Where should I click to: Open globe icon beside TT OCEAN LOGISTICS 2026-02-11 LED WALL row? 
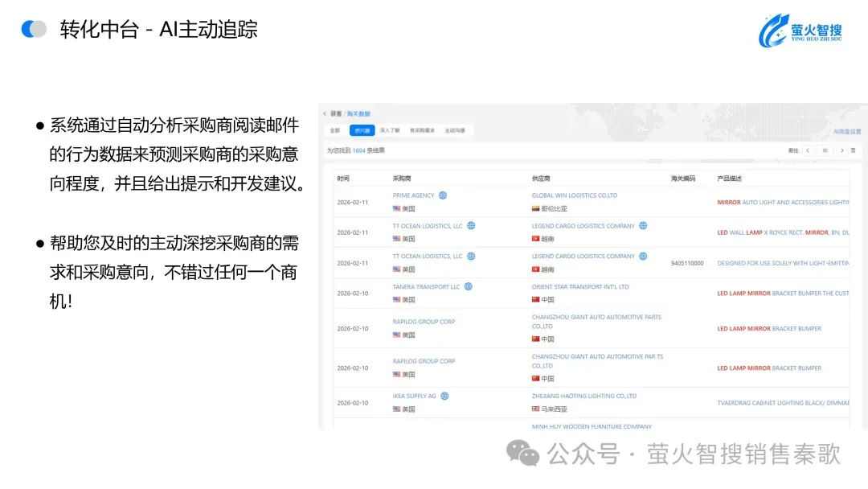pos(471,226)
